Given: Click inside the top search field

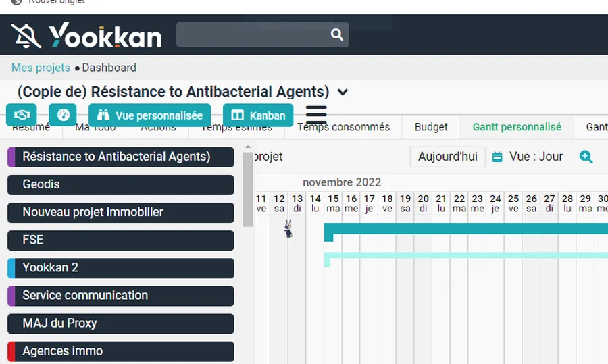Looking at the screenshot, I should (x=251, y=34).
